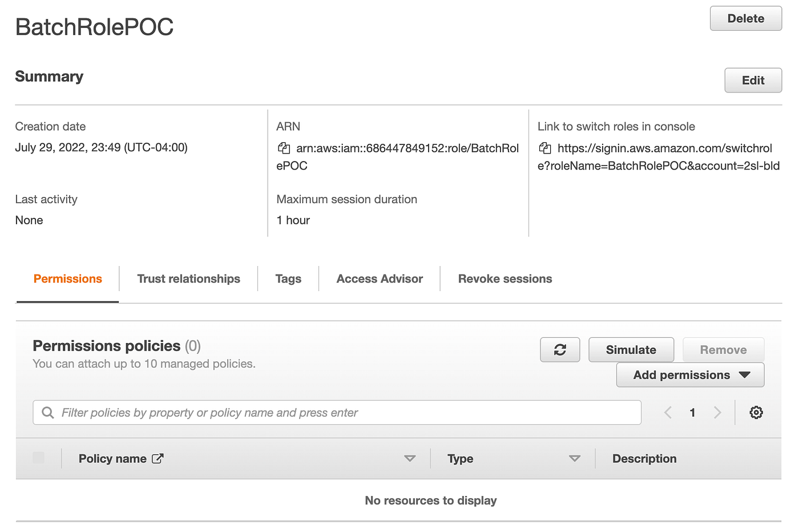Copy the switch roles link icon

545,148
